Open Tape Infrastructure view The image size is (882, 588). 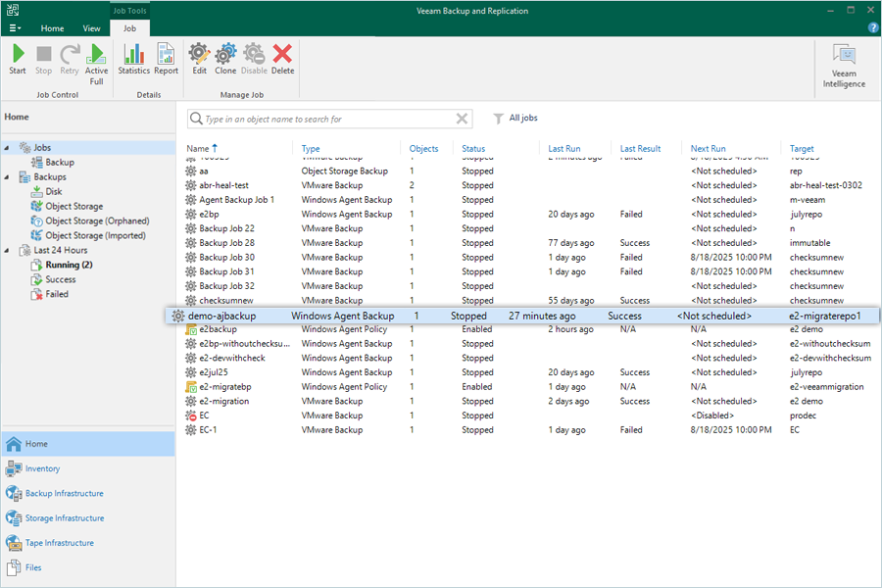tap(88, 543)
